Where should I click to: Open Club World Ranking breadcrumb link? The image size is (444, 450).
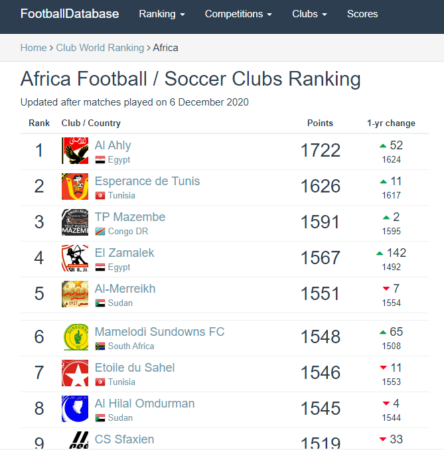[x=100, y=48]
